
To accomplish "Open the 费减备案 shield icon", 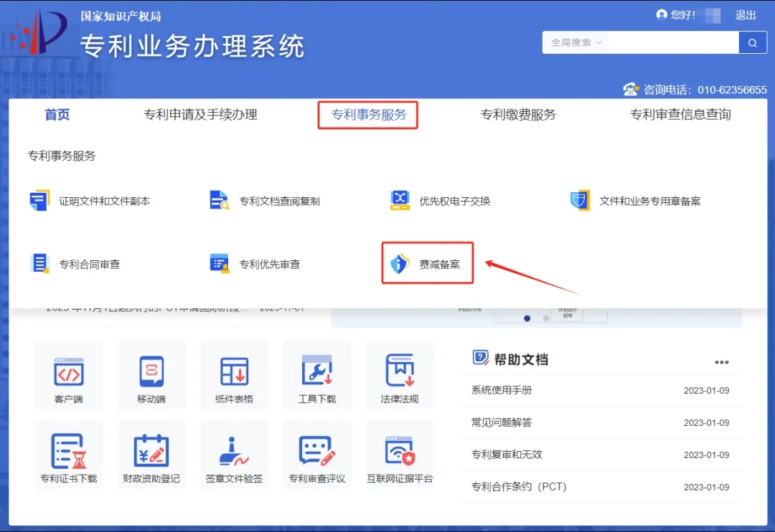I will click(x=399, y=264).
